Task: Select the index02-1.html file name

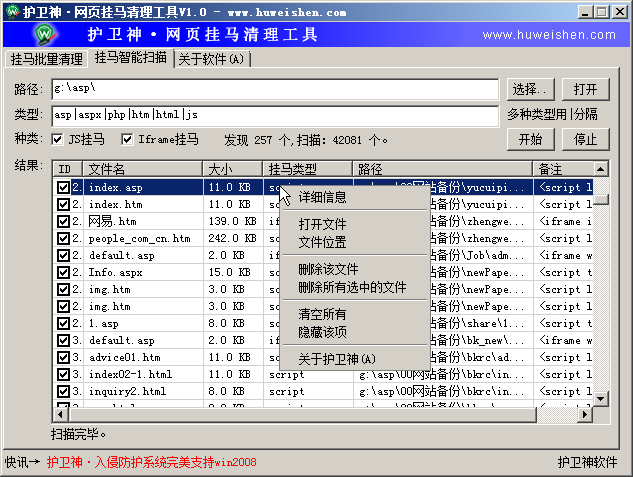Action: coord(130,374)
